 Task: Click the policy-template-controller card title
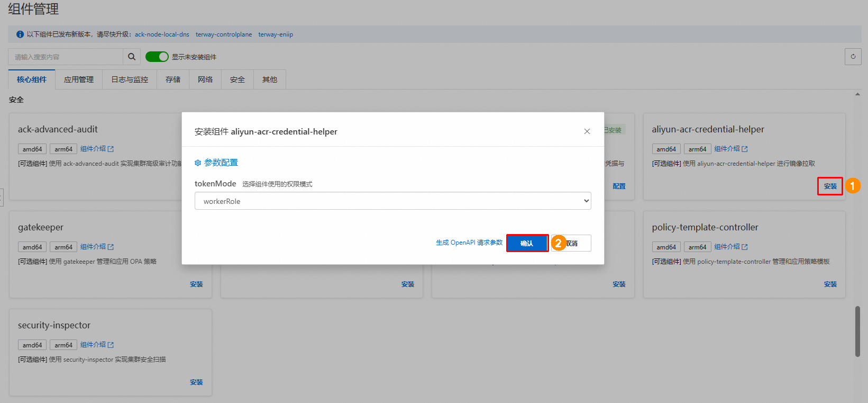tap(705, 227)
